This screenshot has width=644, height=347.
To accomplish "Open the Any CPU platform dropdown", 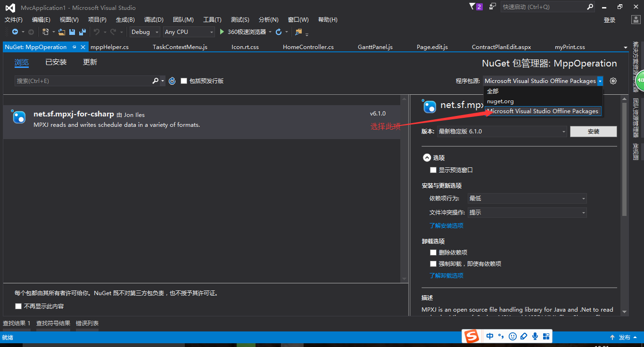I will [x=189, y=32].
